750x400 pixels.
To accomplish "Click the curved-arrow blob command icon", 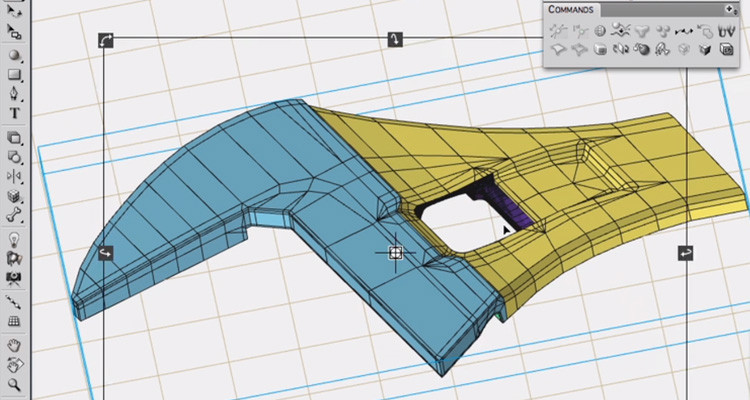I will 705,32.
